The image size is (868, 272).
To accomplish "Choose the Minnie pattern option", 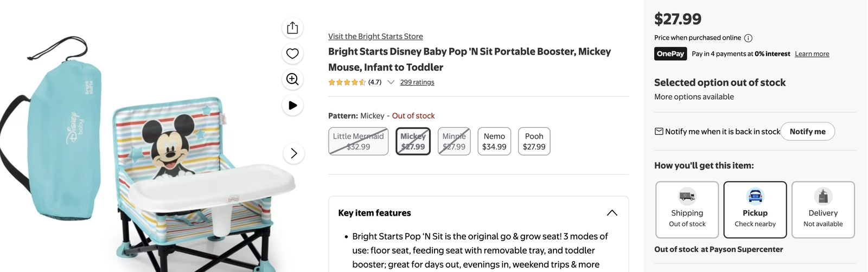I will [x=454, y=141].
